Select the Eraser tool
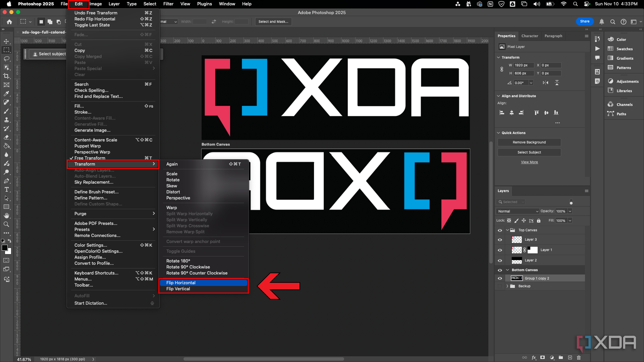 click(6, 137)
